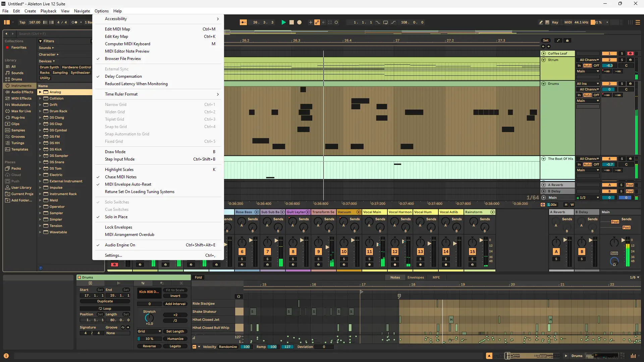Image resolution: width=644 pixels, height=362 pixels.
Task: Toggle the Key map mode button
Action: click(555, 22)
